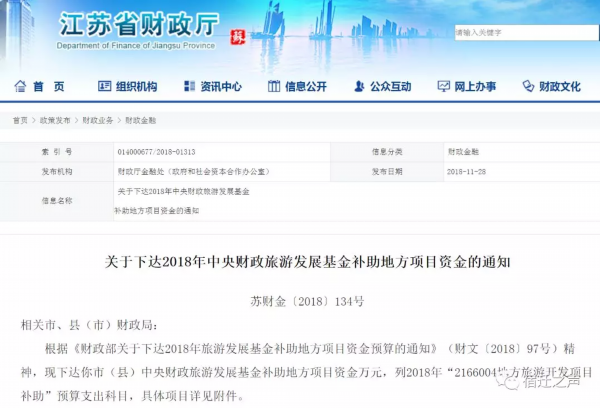Go to the 资讯中心 menu section

click(220, 87)
